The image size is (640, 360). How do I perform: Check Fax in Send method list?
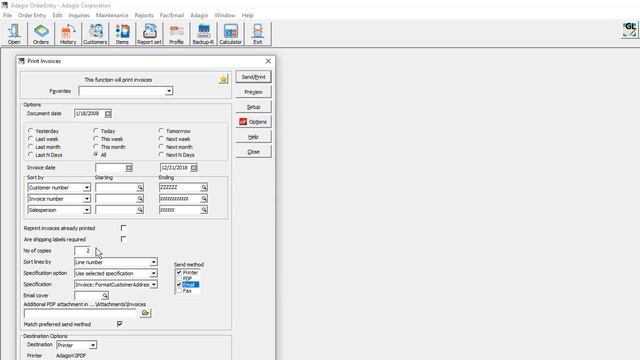tap(179, 291)
